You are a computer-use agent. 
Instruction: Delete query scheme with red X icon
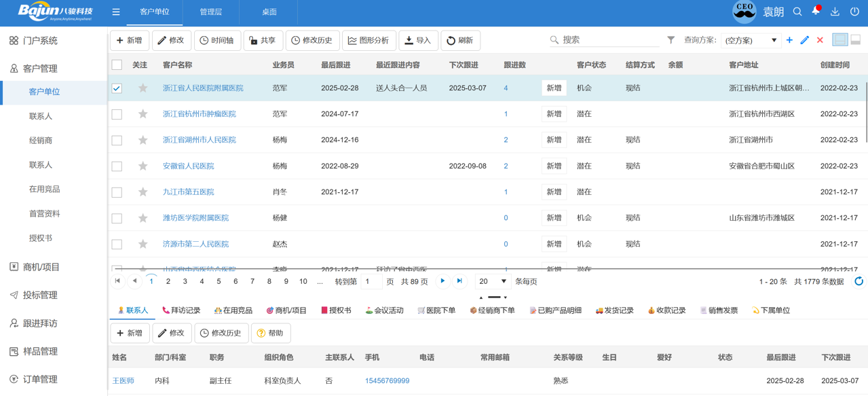(820, 40)
